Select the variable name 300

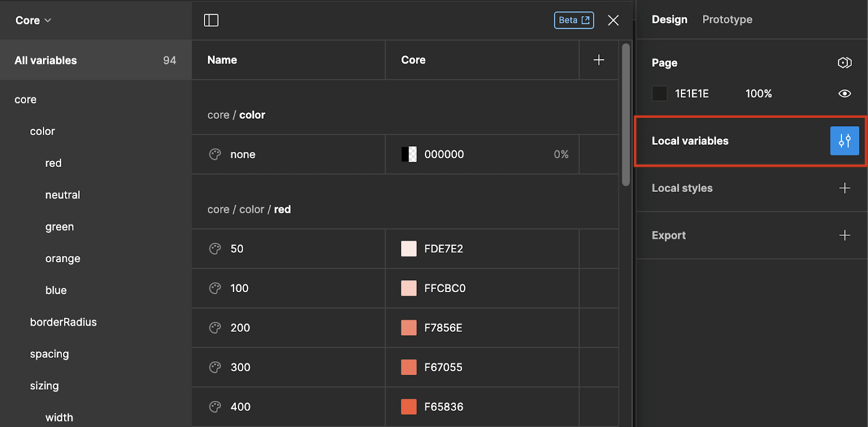tap(240, 367)
